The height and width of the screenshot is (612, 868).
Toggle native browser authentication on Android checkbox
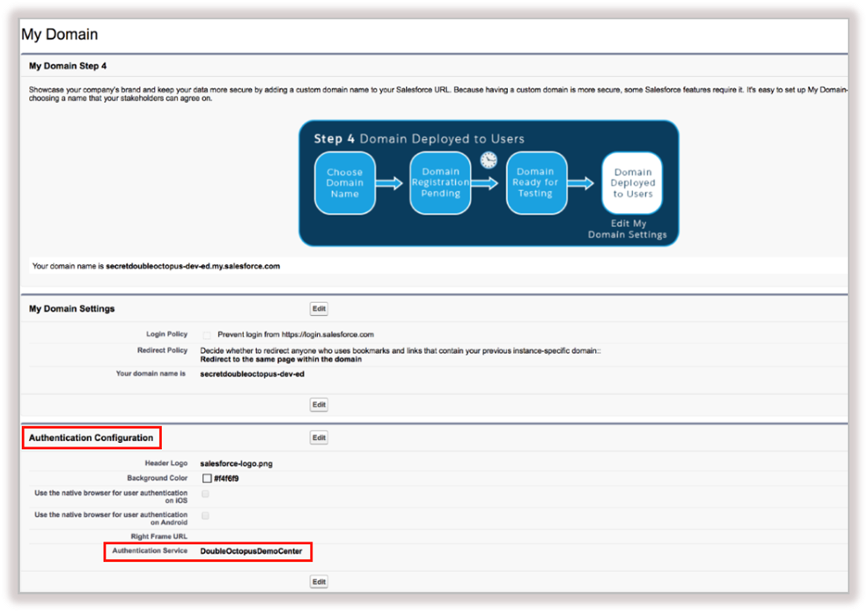205,516
